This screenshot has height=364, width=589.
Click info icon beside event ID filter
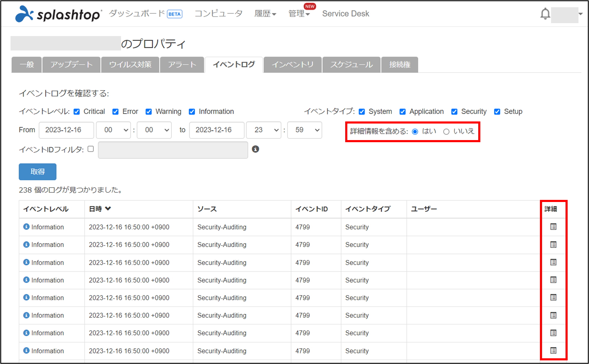[x=256, y=149]
